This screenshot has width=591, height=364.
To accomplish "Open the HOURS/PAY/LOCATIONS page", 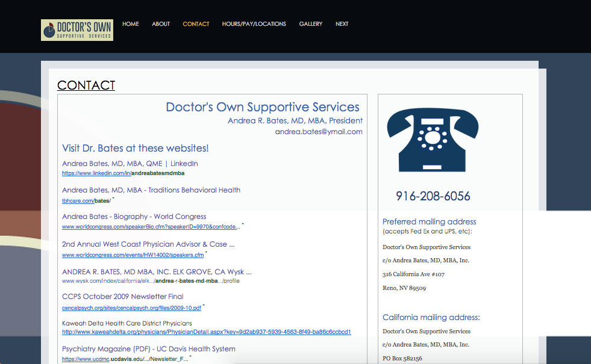I will point(254,23).
